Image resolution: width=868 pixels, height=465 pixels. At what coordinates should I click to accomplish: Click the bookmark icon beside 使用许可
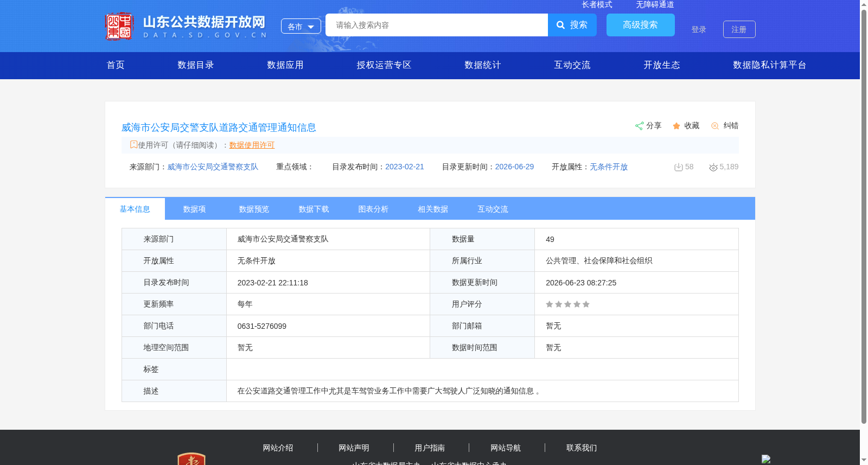(133, 145)
